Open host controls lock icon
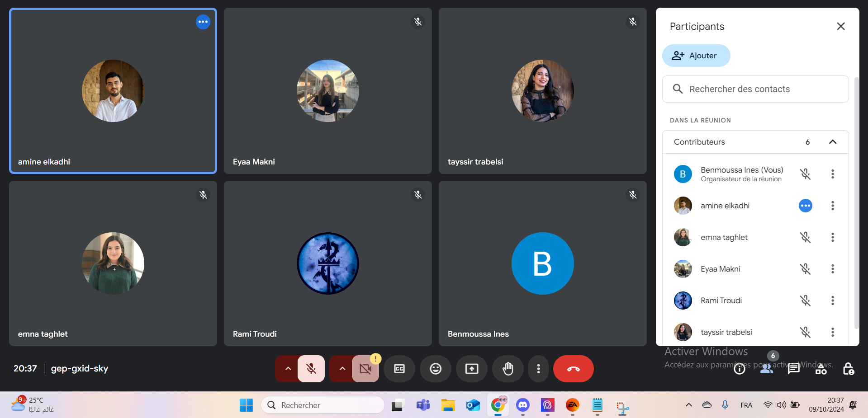Image resolution: width=868 pixels, height=418 pixels. click(848, 369)
